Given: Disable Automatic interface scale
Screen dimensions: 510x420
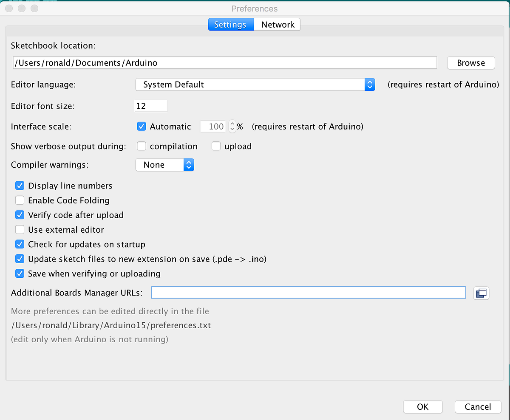Looking at the screenshot, I should [141, 126].
